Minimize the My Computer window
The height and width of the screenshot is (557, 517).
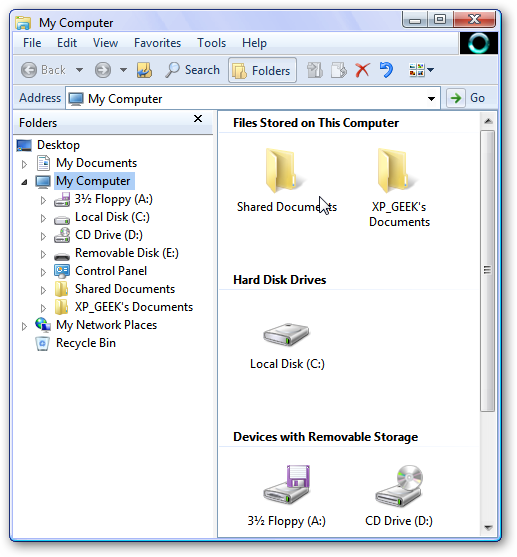pos(415,20)
